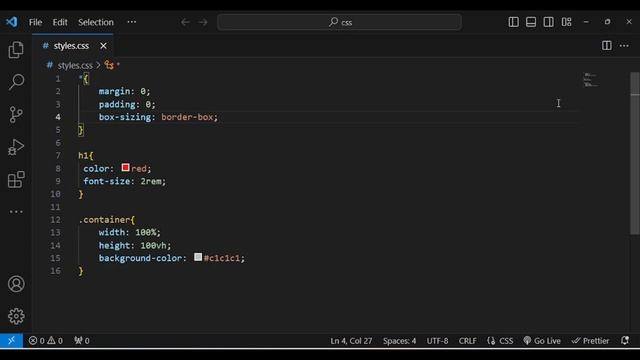Click the css command center search box
The image size is (640, 360).
(x=340, y=22)
